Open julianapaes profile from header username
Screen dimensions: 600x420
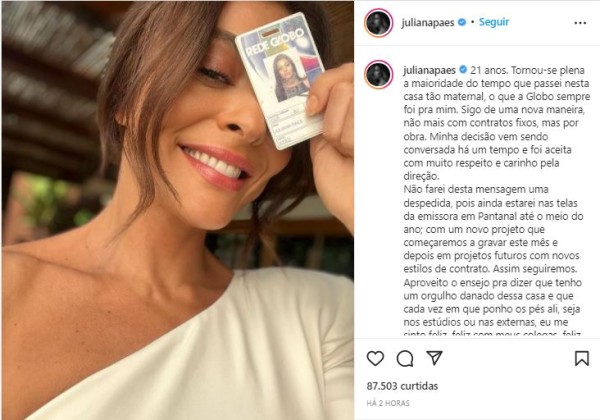(x=428, y=23)
